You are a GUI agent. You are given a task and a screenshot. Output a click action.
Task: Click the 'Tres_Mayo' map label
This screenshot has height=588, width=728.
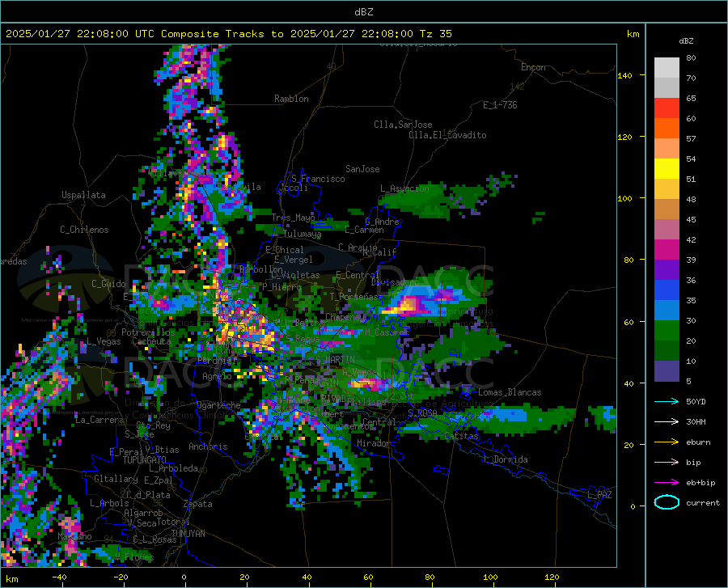(293, 218)
